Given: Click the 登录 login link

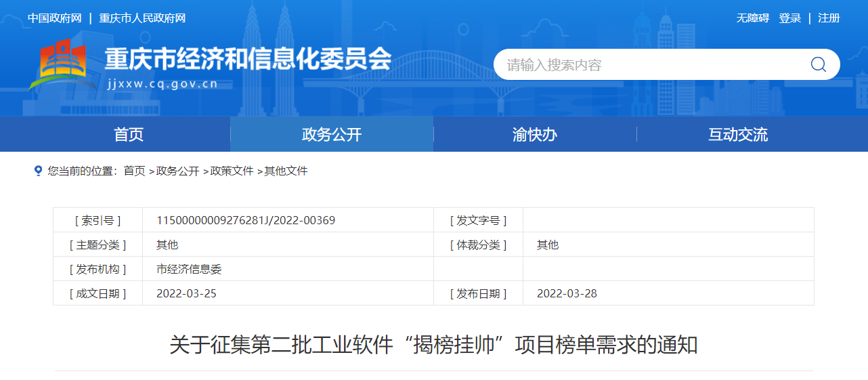Looking at the screenshot, I should (790, 18).
